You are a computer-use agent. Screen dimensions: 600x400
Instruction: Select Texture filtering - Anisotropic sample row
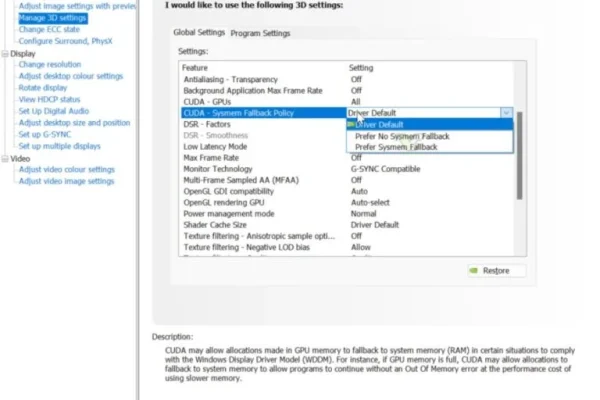pyautogui.click(x=347, y=236)
